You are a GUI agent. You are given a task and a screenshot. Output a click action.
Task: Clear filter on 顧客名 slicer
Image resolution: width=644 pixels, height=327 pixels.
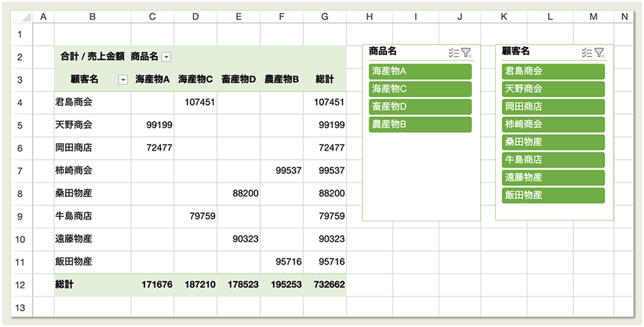point(599,53)
